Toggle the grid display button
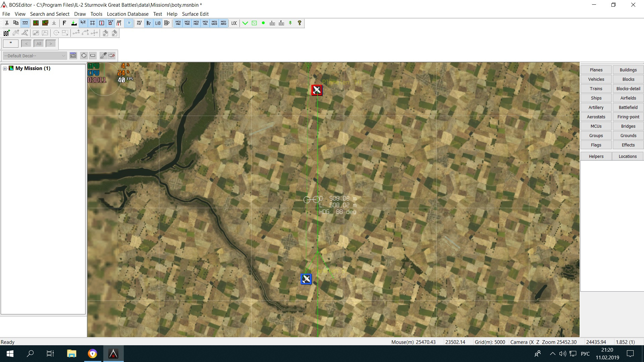The image size is (644, 362). click(x=93, y=23)
